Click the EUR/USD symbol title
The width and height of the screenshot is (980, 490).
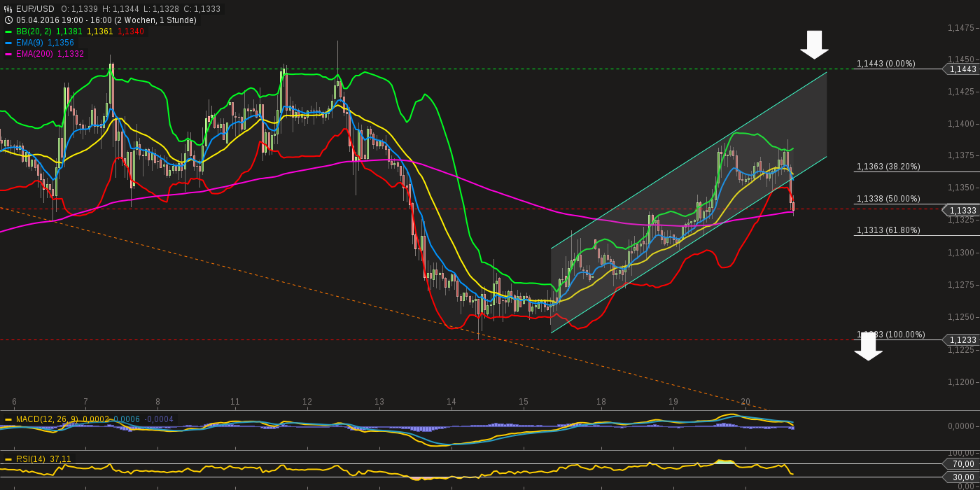[x=35, y=9]
